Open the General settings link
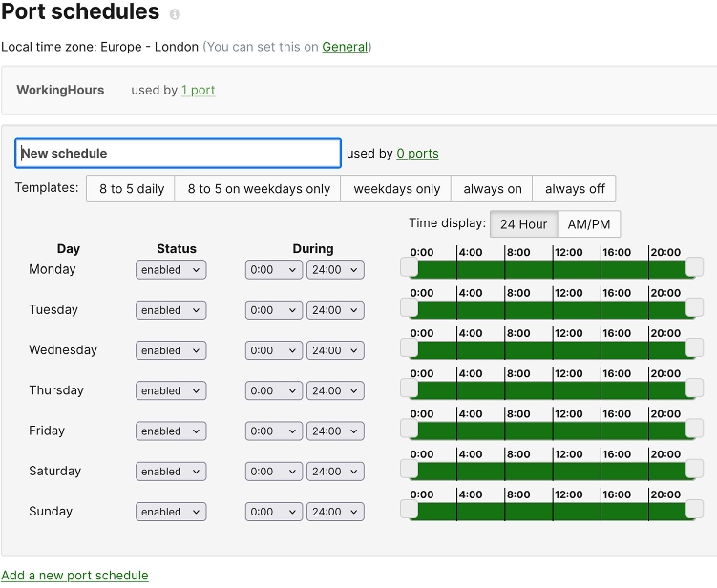 pos(345,47)
